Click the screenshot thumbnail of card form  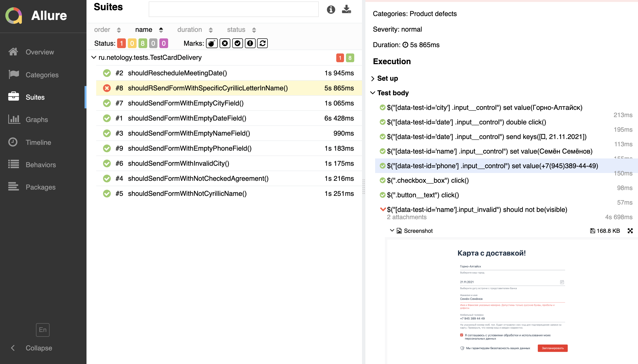pyautogui.click(x=512, y=301)
